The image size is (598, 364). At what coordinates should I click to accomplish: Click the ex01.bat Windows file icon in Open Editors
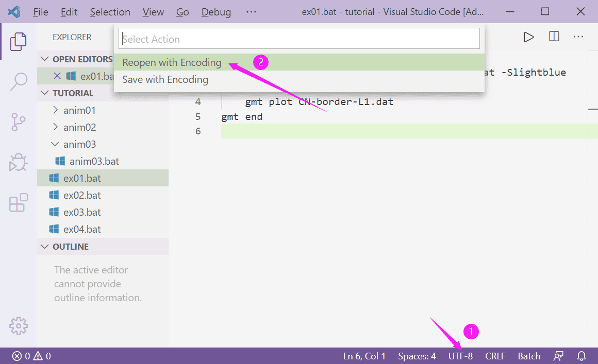point(71,76)
